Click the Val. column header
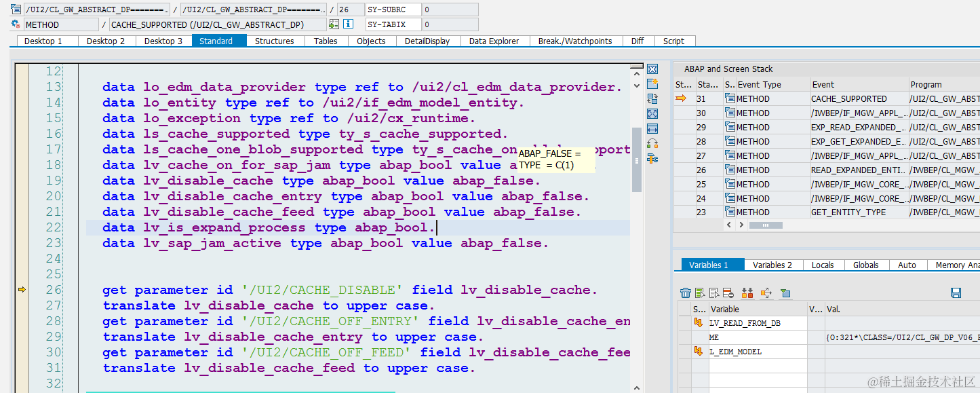 [x=902, y=309]
